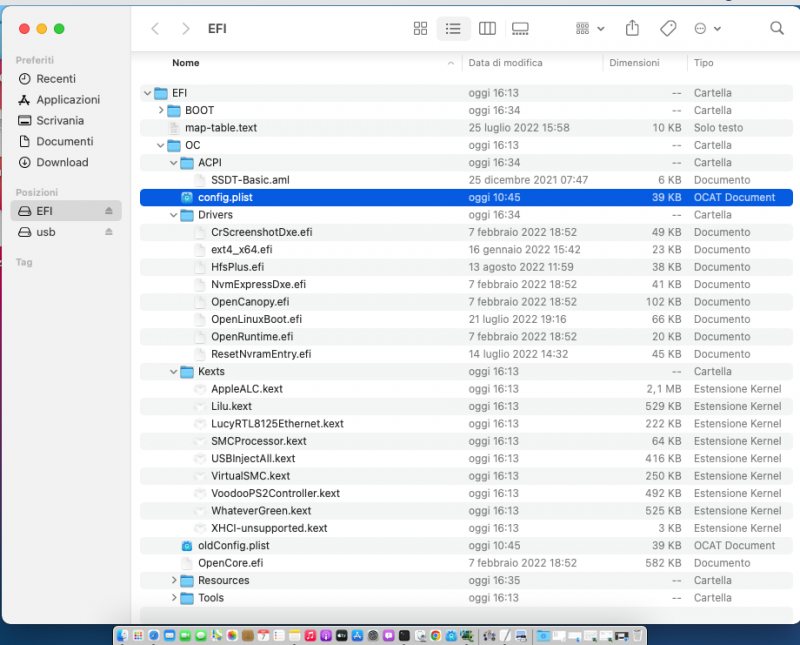Navigate back with the back arrow
800x645 pixels.
click(x=155, y=28)
